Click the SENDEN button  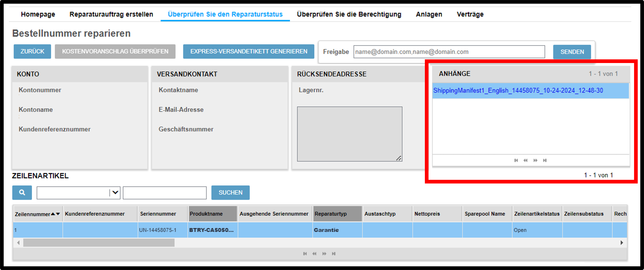(572, 52)
